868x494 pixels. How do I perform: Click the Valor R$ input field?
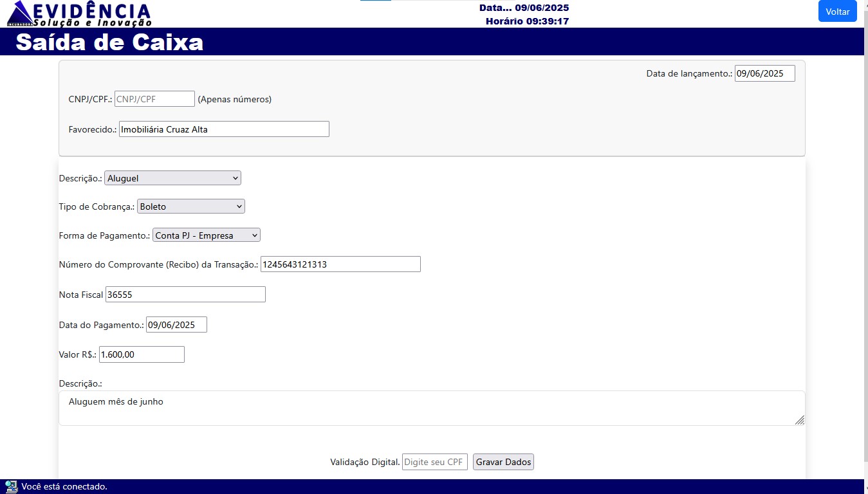pyautogui.click(x=142, y=354)
